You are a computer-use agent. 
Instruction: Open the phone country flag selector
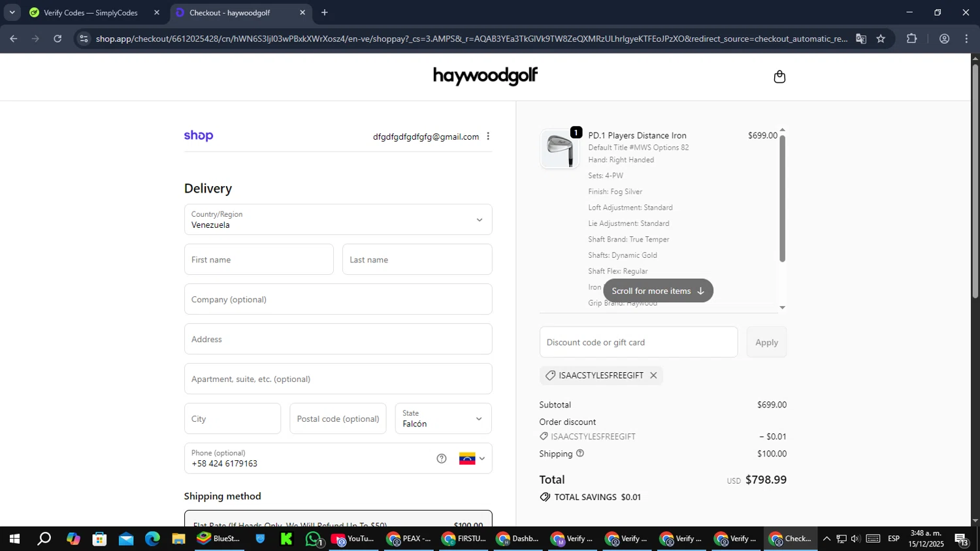click(x=472, y=458)
